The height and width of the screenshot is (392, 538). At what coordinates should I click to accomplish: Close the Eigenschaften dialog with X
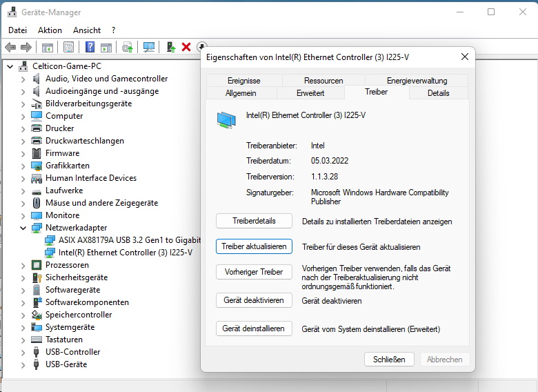click(465, 57)
